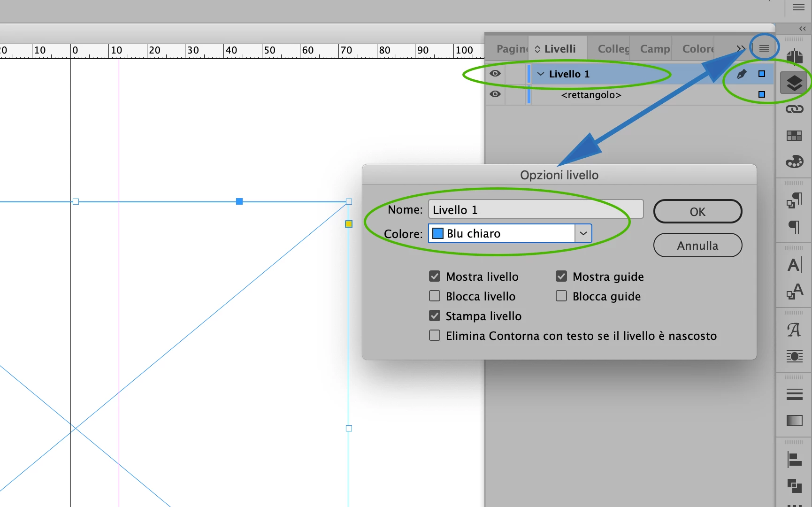Click selection square on rettangolo row
The image size is (812, 507).
[x=762, y=94]
